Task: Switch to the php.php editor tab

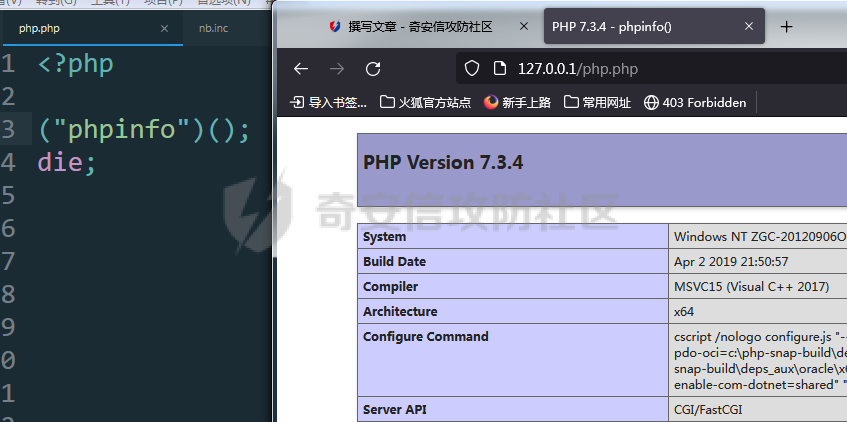Action: click(92, 29)
